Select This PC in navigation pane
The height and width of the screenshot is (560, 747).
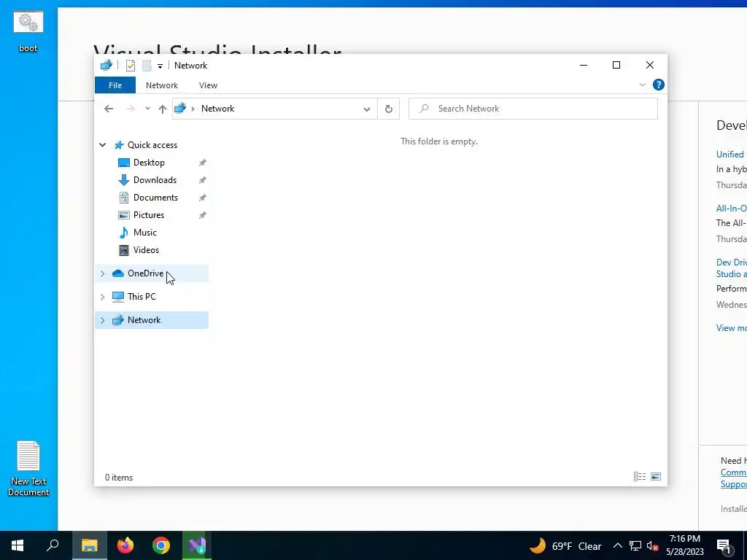[x=142, y=297]
